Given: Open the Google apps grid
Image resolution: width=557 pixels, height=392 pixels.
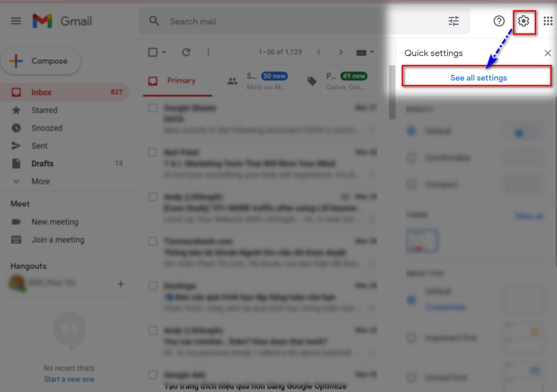Looking at the screenshot, I should (548, 21).
